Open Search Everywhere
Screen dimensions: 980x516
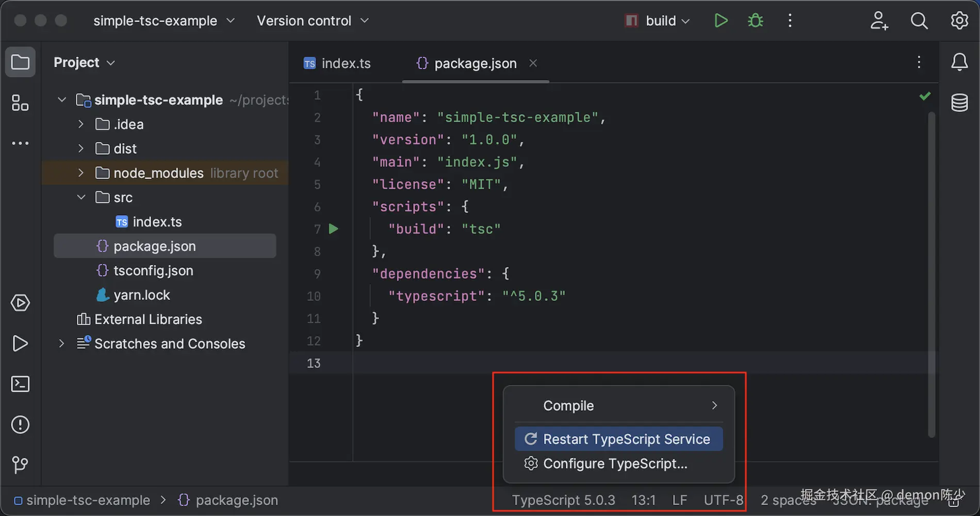919,21
